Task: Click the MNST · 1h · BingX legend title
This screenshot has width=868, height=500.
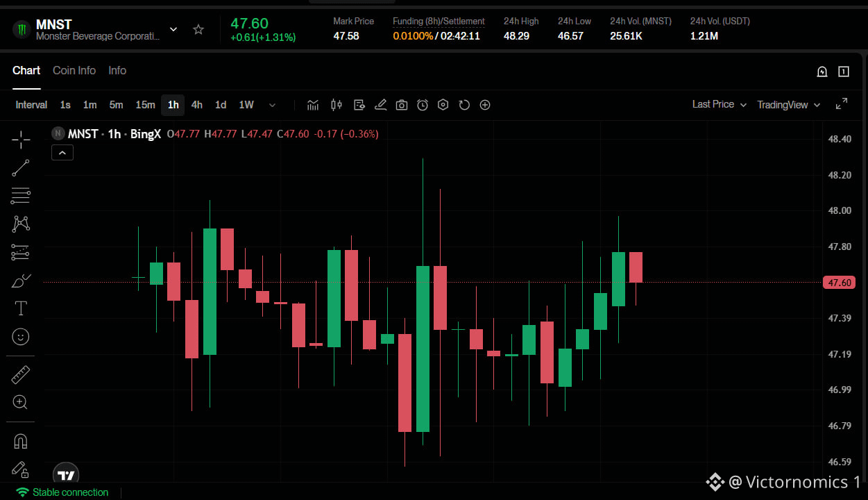Action: [x=114, y=134]
